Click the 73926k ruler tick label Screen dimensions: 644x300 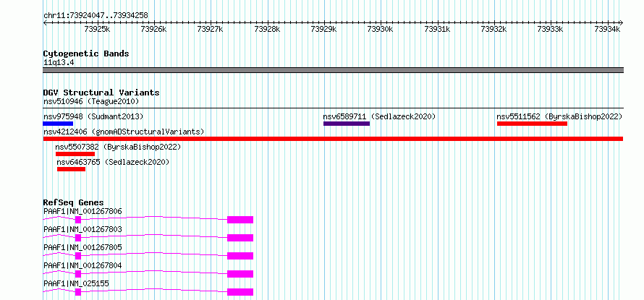point(153,29)
